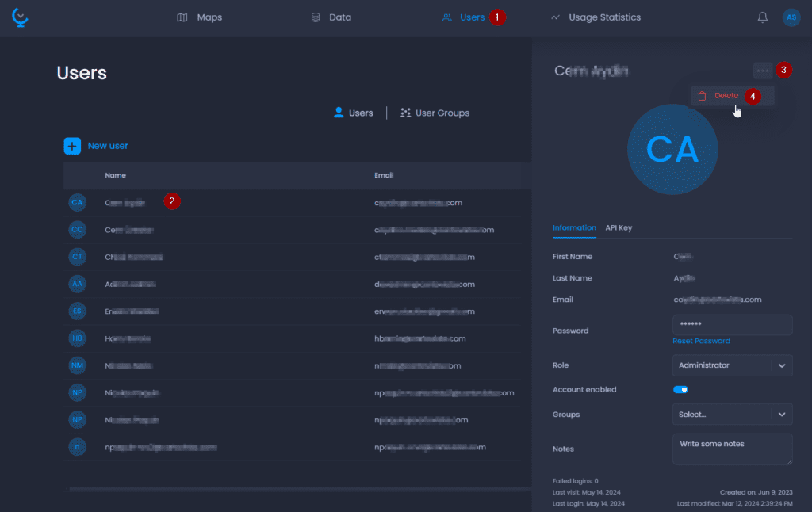812x512 pixels.
Task: Click the name cell in the CT row
Action: (133, 258)
